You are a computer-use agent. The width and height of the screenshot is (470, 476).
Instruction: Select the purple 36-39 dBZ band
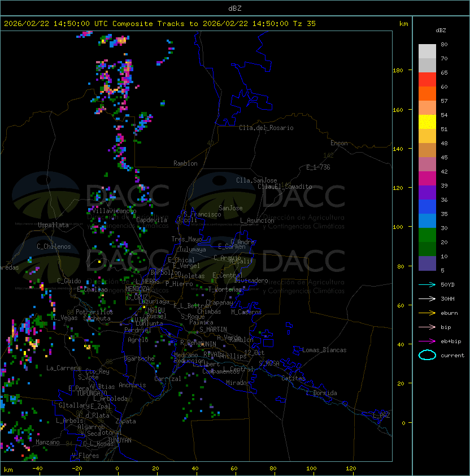427,192
